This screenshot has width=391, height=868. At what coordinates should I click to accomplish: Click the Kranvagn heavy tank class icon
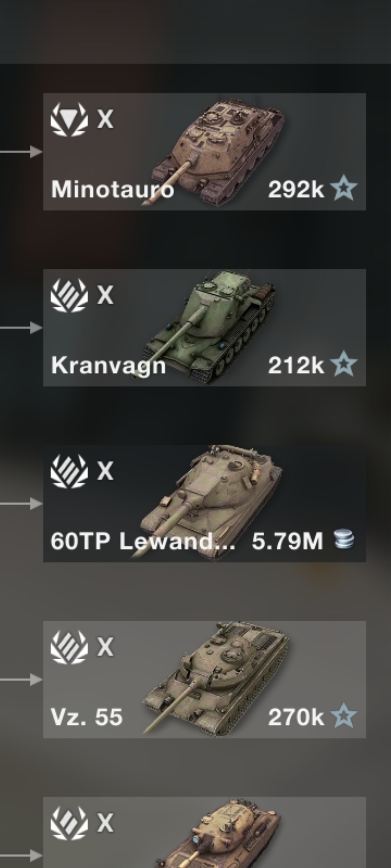pos(69,295)
